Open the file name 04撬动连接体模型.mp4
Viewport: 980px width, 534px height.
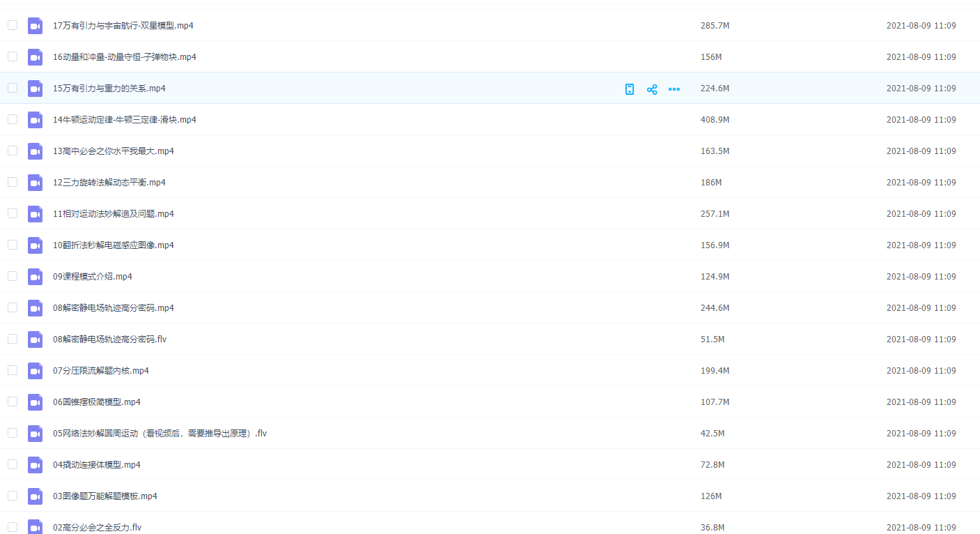coord(97,465)
